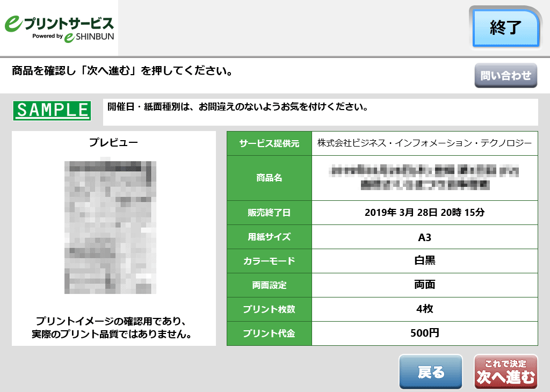The width and height of the screenshot is (550, 392).
Task: Click the 500円 price value
Action: point(425,334)
